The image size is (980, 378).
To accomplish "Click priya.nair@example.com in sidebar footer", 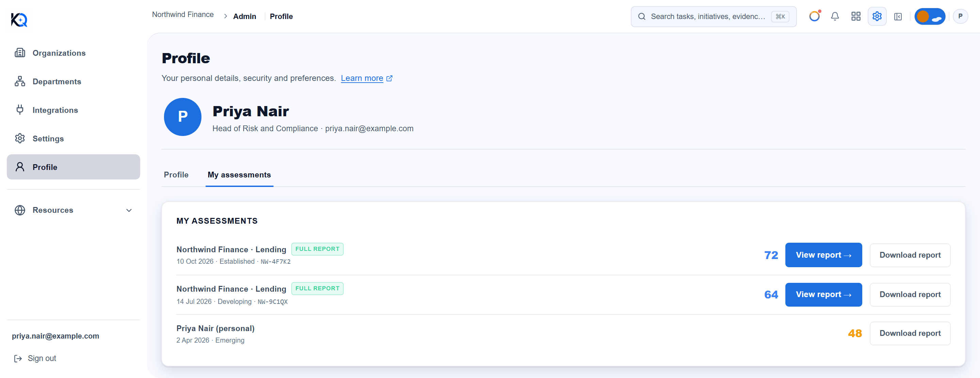I will (55, 336).
